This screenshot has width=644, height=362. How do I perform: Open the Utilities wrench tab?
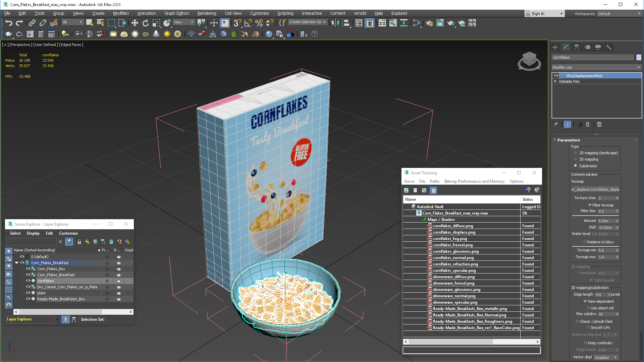point(609,47)
